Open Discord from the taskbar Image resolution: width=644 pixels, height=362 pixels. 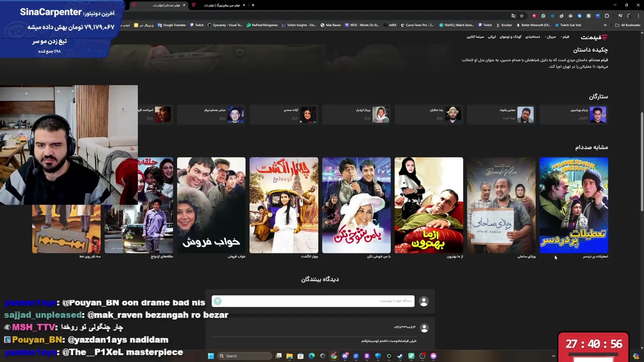pos(346,356)
